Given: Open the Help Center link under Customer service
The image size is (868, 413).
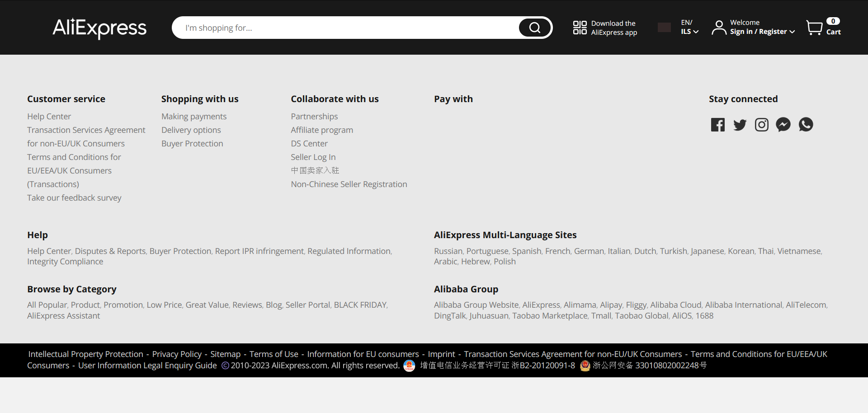Looking at the screenshot, I should [49, 117].
